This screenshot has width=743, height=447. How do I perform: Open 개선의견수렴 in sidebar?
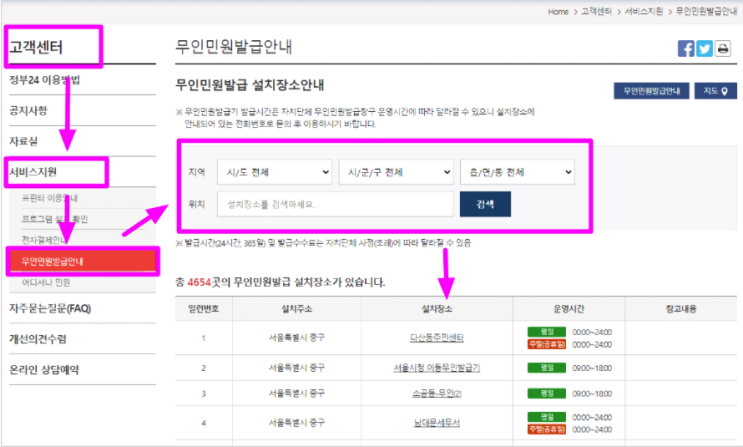[x=38, y=339]
